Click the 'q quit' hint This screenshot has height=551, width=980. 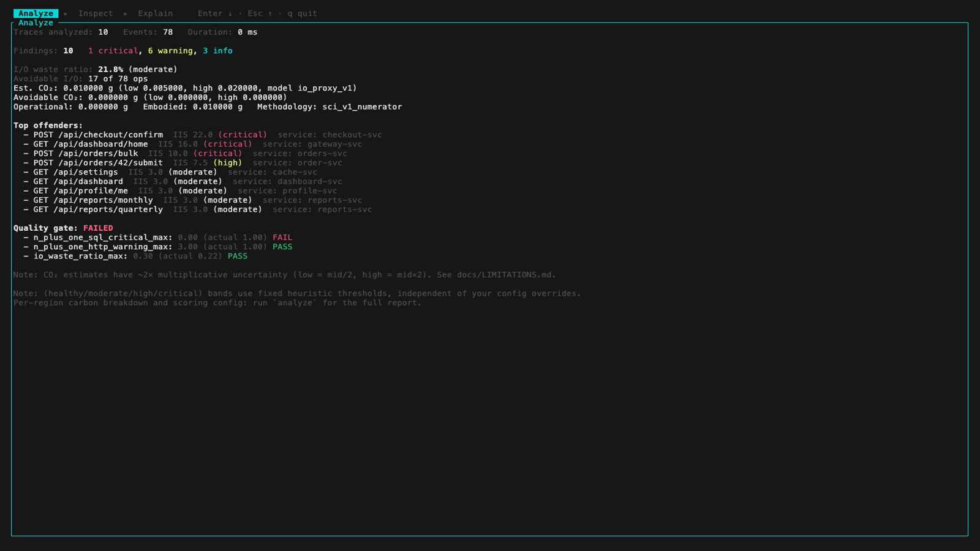pyautogui.click(x=303, y=13)
